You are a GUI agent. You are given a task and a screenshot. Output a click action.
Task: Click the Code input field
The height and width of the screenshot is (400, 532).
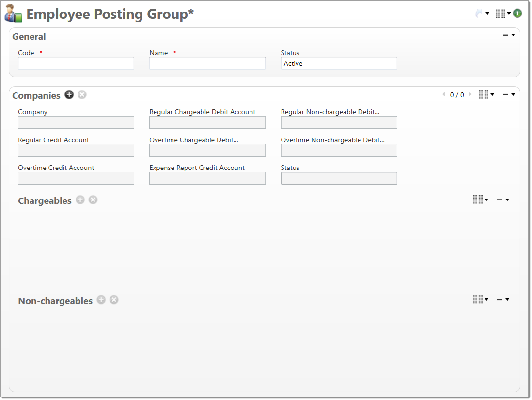pos(76,63)
